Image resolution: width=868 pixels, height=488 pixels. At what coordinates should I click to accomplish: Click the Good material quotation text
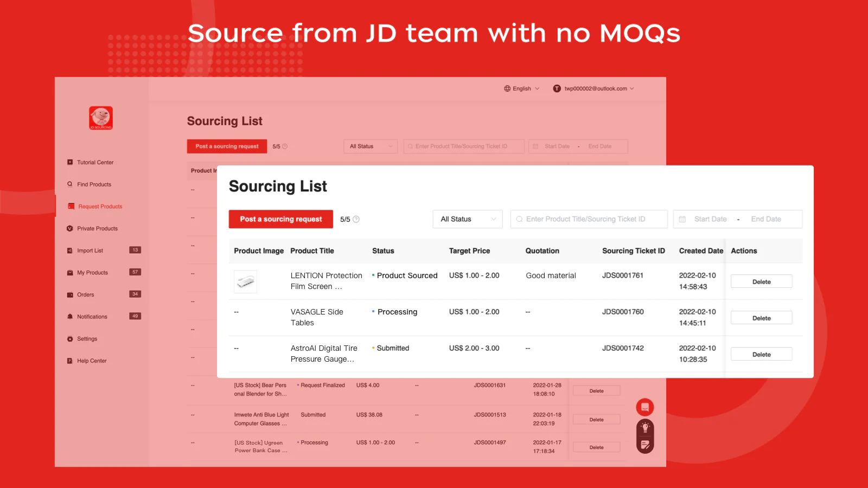point(551,275)
